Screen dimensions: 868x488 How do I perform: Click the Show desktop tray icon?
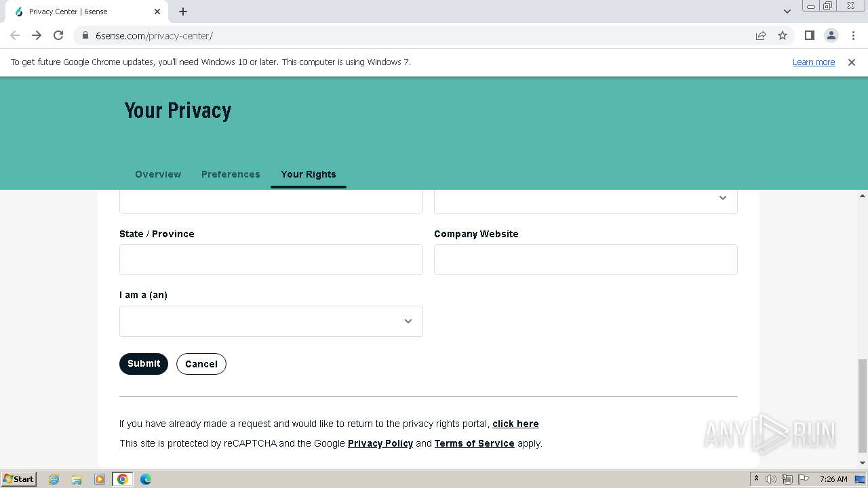[861, 479]
